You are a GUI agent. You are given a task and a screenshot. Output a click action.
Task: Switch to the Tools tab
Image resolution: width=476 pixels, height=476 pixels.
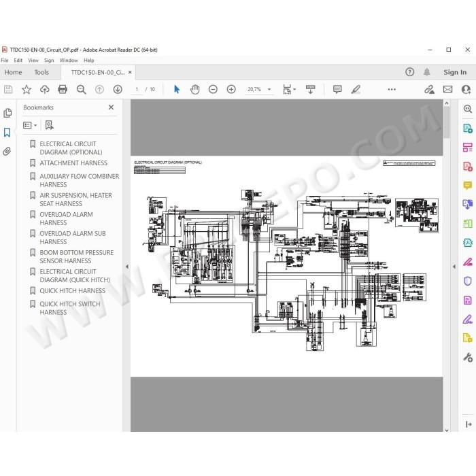[x=41, y=72]
